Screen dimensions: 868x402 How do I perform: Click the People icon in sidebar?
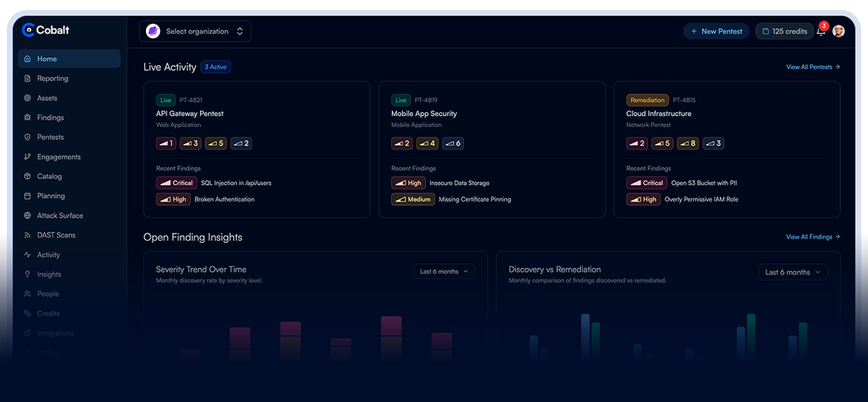(28, 294)
